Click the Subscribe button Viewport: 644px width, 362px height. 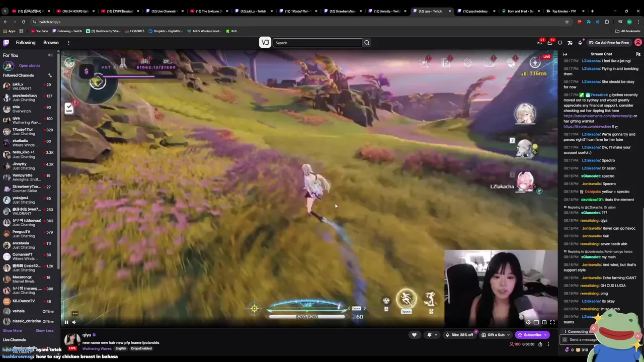coord(532,335)
